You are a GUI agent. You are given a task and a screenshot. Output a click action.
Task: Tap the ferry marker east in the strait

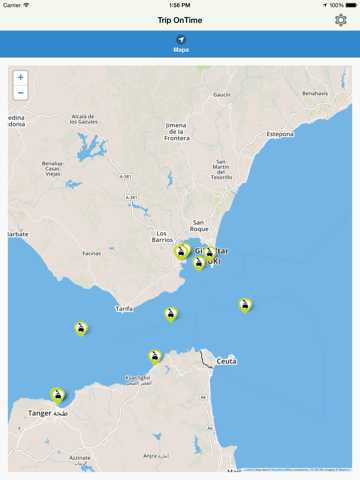(245, 305)
